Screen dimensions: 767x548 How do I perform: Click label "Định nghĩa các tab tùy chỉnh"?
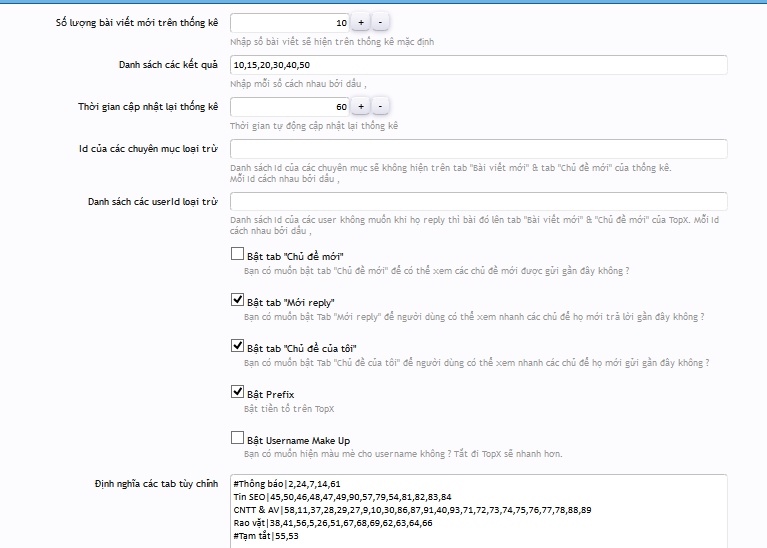(x=157, y=484)
